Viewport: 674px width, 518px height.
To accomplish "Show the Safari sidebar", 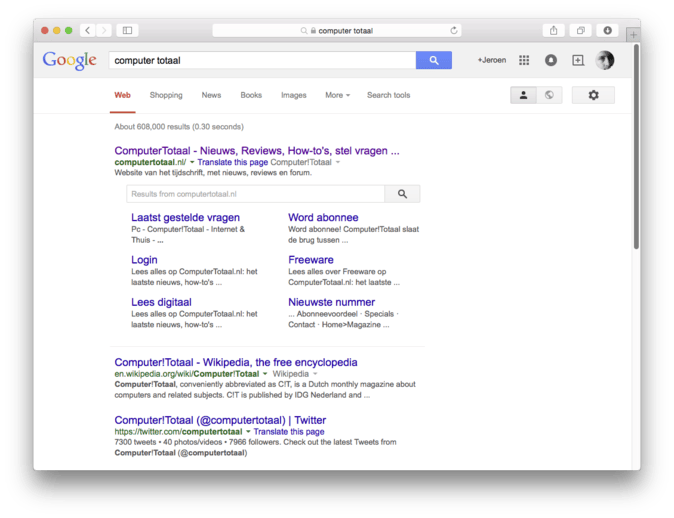I will [x=127, y=31].
